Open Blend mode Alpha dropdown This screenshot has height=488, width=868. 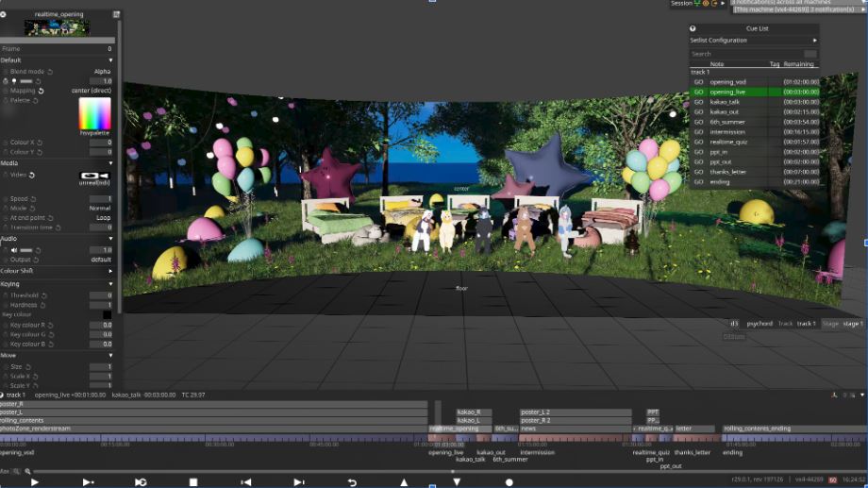point(102,72)
